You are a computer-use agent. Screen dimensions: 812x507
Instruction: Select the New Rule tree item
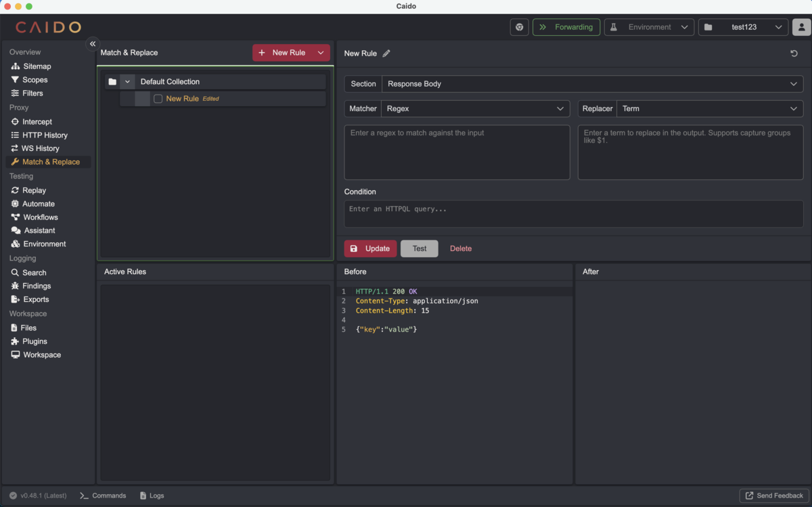(x=223, y=99)
